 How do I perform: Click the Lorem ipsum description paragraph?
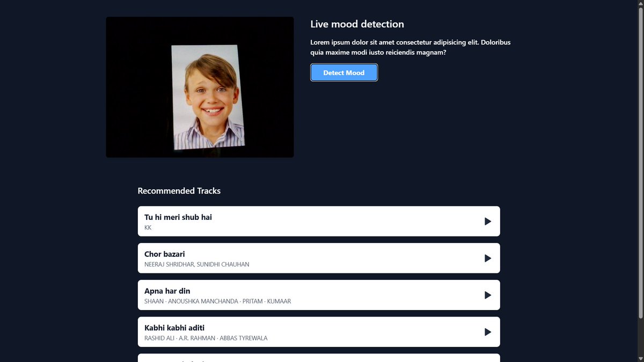pyautogui.click(x=411, y=47)
